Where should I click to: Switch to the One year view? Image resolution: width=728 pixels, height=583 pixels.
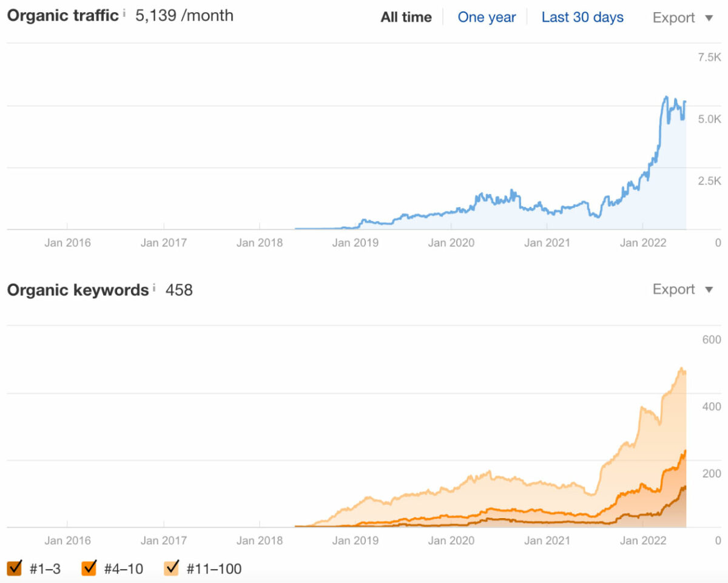[x=487, y=18]
